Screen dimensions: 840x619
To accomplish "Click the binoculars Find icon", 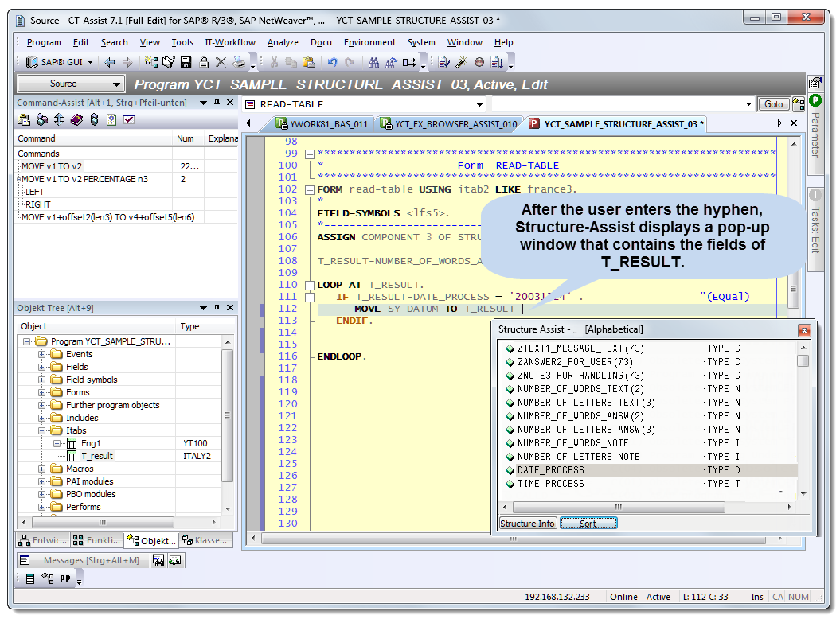I will pyautogui.click(x=373, y=62).
